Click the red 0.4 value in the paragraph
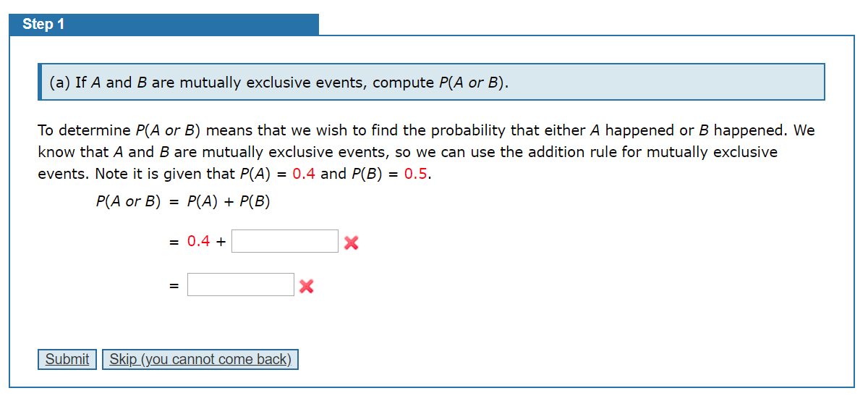Screen dimensions: 868x417 pyautogui.click(x=300, y=174)
